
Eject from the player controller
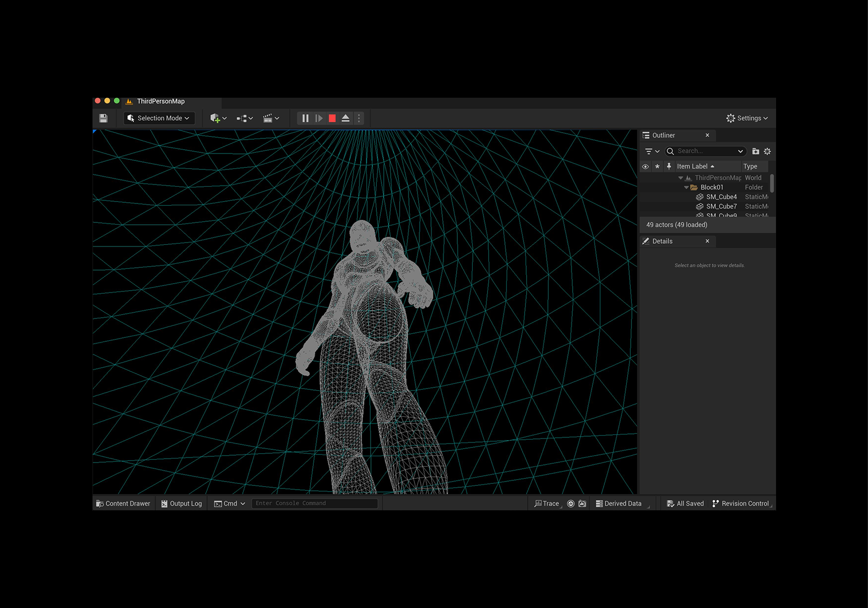tap(346, 118)
